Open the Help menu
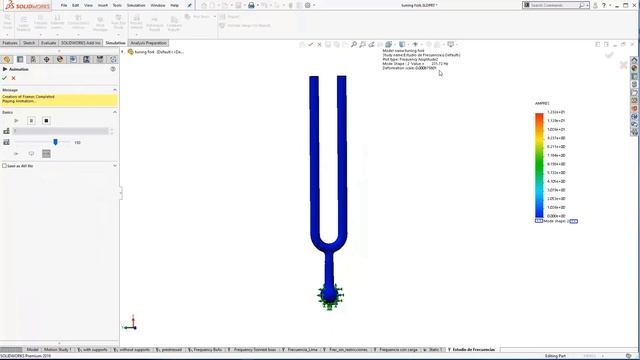Image resolution: width=640 pixels, height=360 pixels. click(x=175, y=5)
